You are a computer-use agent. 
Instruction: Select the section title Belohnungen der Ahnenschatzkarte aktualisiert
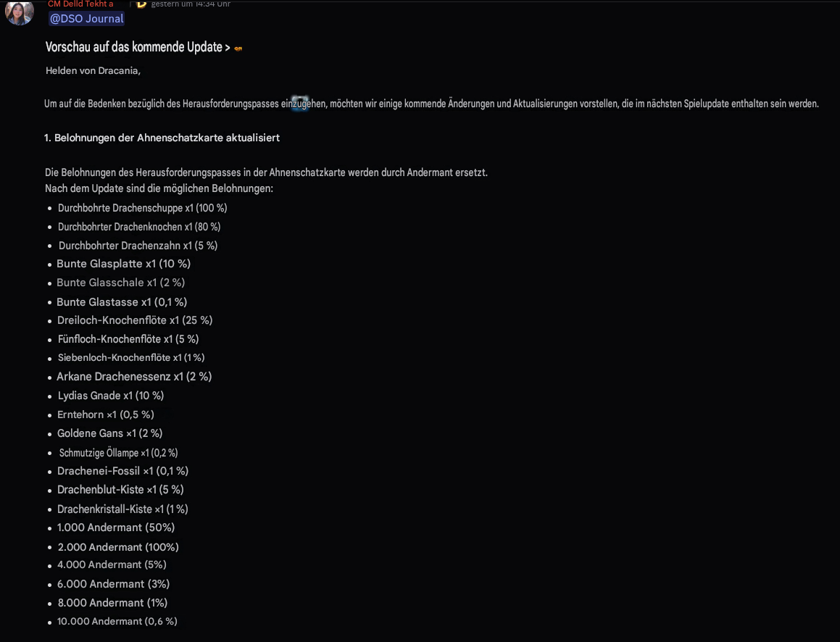(x=167, y=138)
